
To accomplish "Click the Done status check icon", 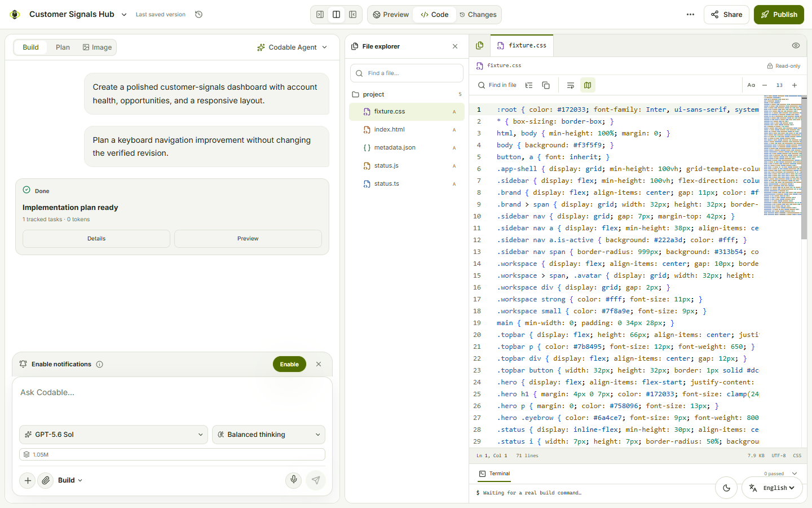I will pyautogui.click(x=27, y=190).
